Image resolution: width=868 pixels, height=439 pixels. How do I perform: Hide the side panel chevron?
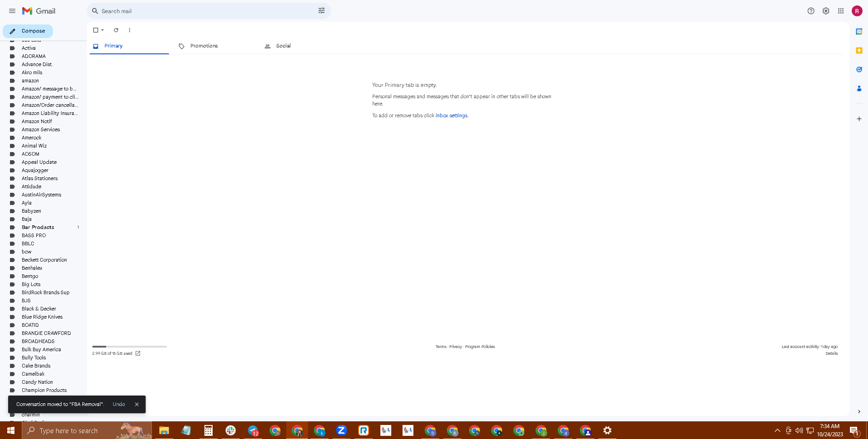[859, 412]
